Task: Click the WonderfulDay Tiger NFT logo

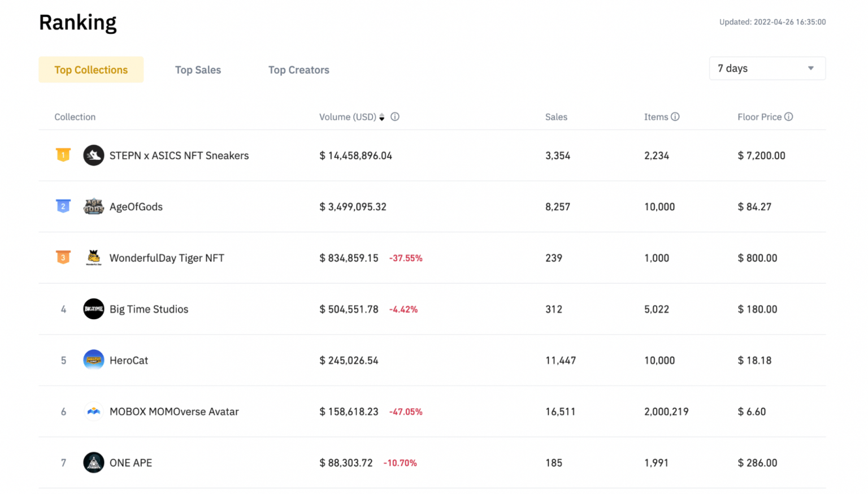Action: click(x=94, y=258)
